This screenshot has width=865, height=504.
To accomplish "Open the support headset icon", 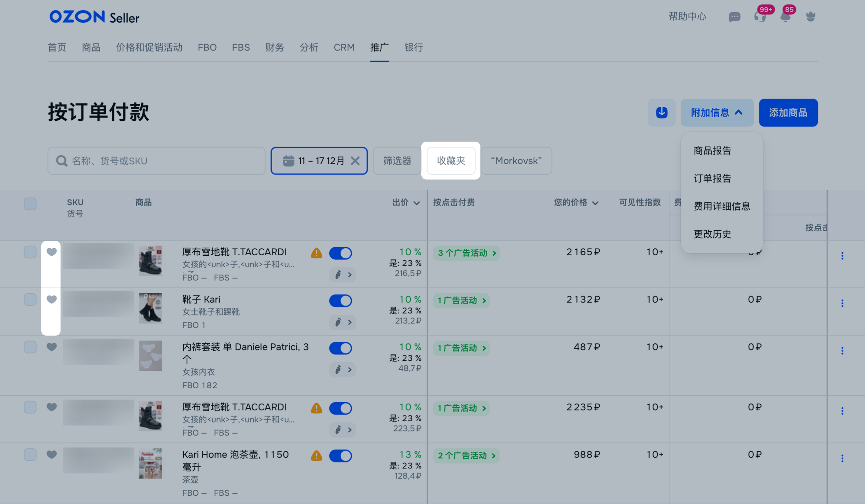I will click(x=760, y=17).
